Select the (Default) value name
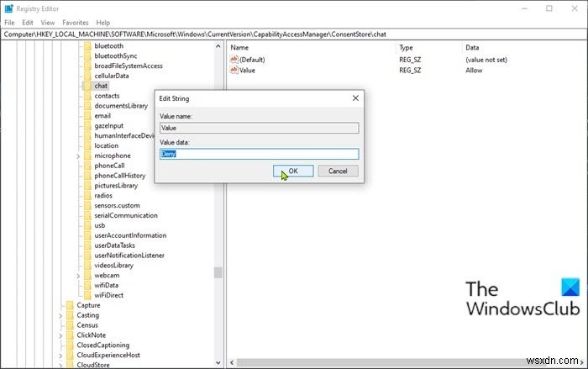The height and width of the screenshot is (369, 588). coord(252,60)
